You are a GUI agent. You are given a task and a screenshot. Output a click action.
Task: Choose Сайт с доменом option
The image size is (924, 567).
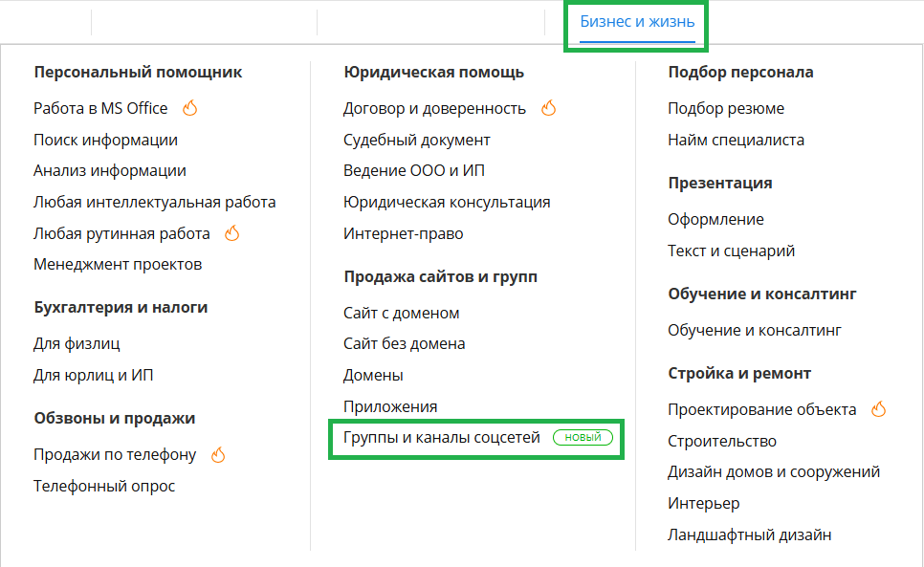click(401, 313)
